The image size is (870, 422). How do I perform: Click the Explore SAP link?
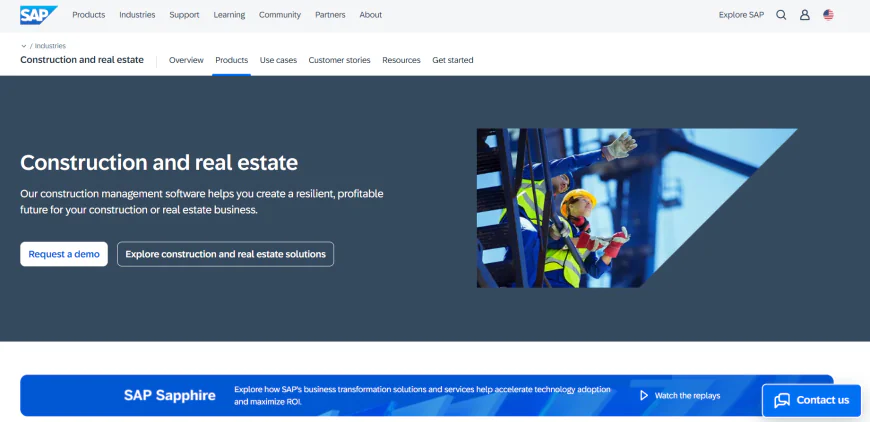[x=741, y=15]
